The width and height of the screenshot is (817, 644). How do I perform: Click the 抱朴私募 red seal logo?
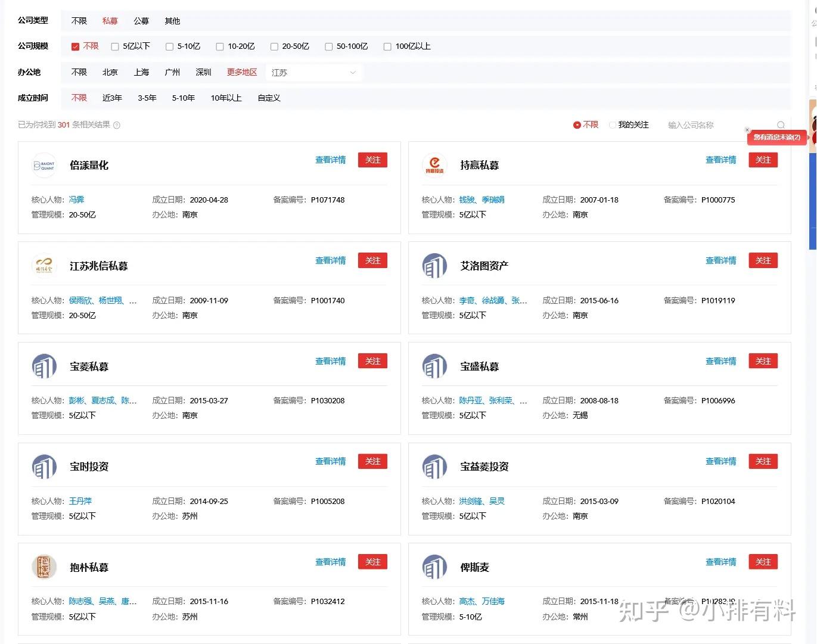tap(44, 567)
